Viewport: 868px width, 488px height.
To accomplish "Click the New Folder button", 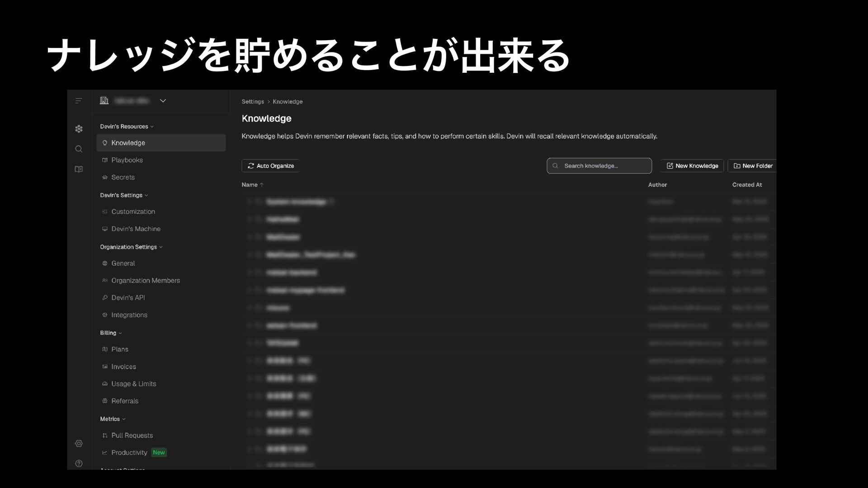I will pyautogui.click(x=752, y=166).
